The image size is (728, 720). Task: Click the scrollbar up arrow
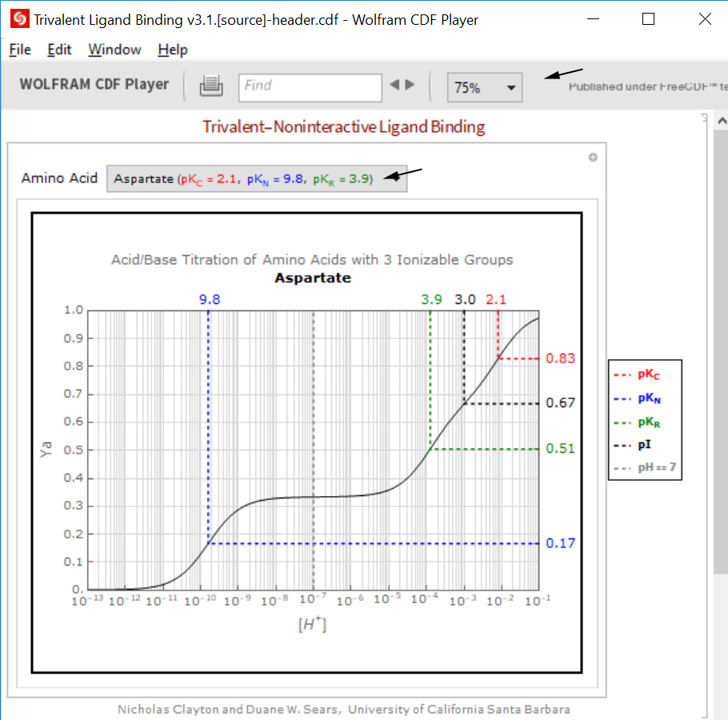722,119
